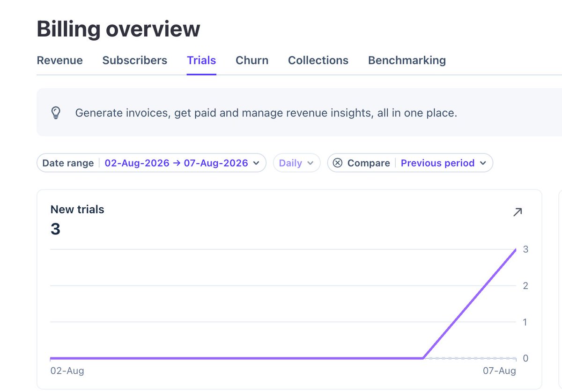The width and height of the screenshot is (562, 392).
Task: Click the y-axis label 2
Action: pos(525,286)
